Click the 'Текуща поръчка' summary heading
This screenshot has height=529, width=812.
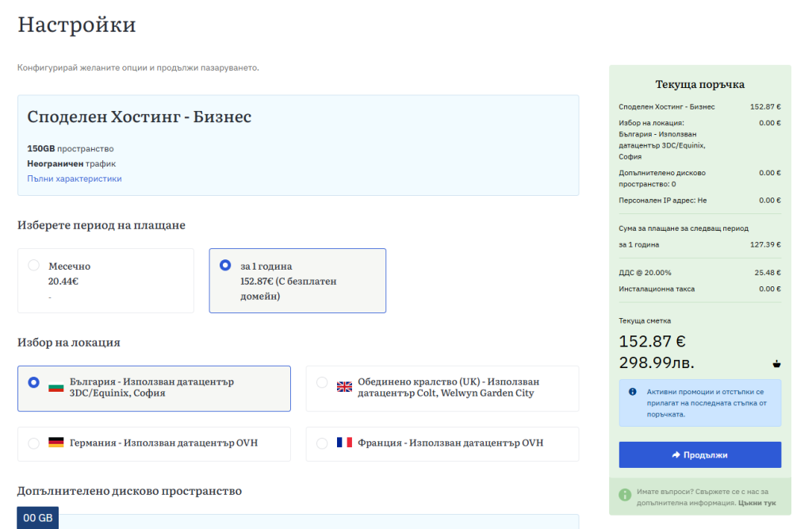699,84
